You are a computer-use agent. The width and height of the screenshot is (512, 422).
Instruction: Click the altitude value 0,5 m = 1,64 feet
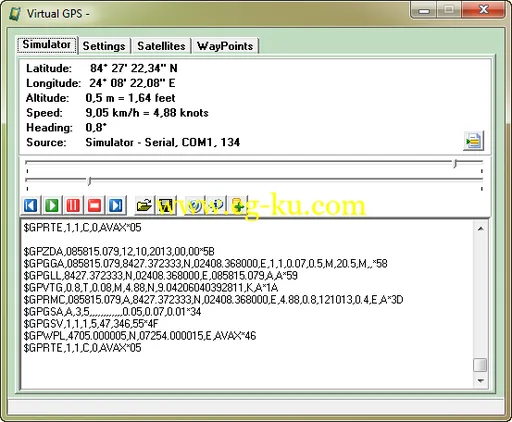click(x=130, y=98)
